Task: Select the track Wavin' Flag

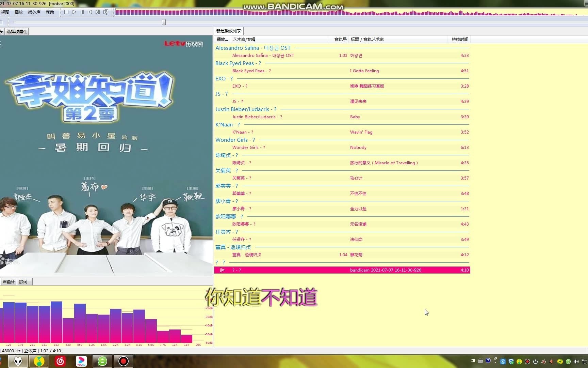Action: (342, 132)
